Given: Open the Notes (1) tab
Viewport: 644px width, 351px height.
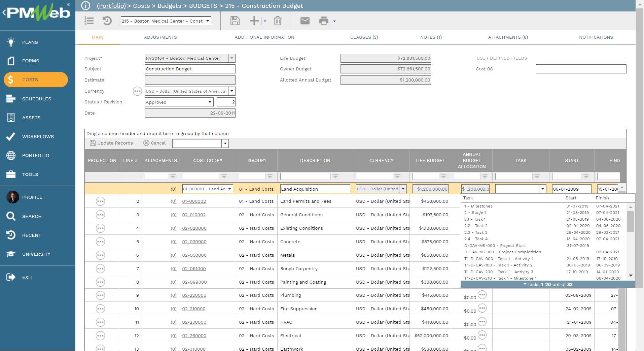Looking at the screenshot, I should 431,37.
